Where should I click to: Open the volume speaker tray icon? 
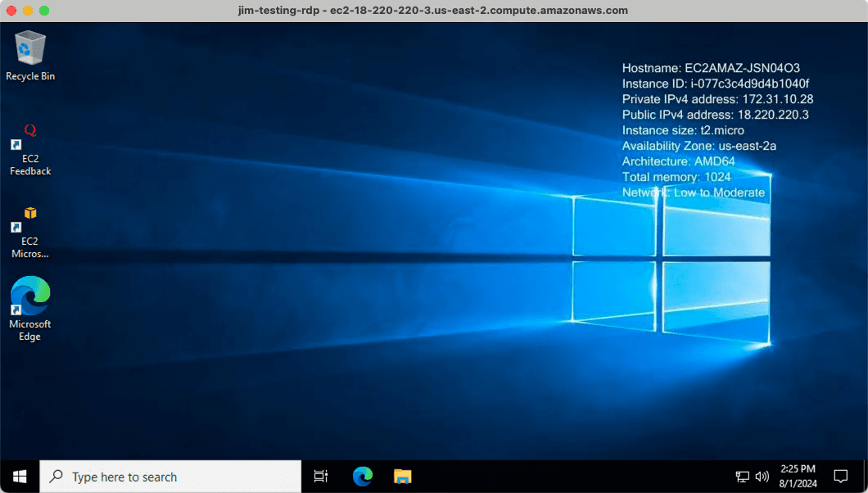coord(762,477)
